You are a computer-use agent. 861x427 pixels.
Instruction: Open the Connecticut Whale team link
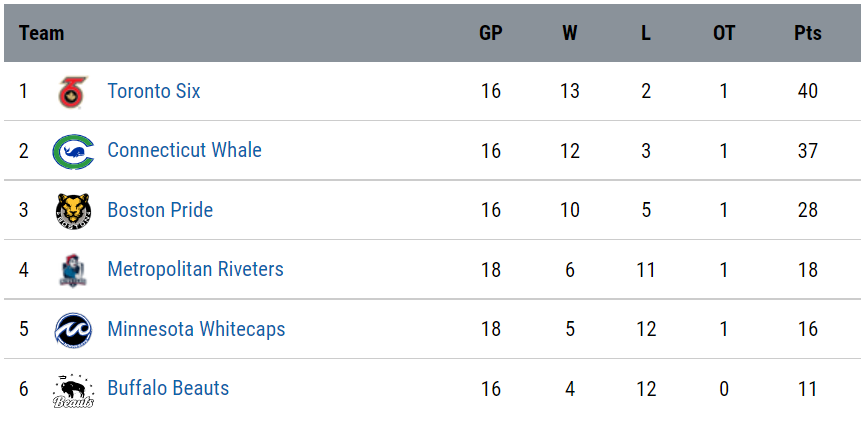[x=184, y=150]
